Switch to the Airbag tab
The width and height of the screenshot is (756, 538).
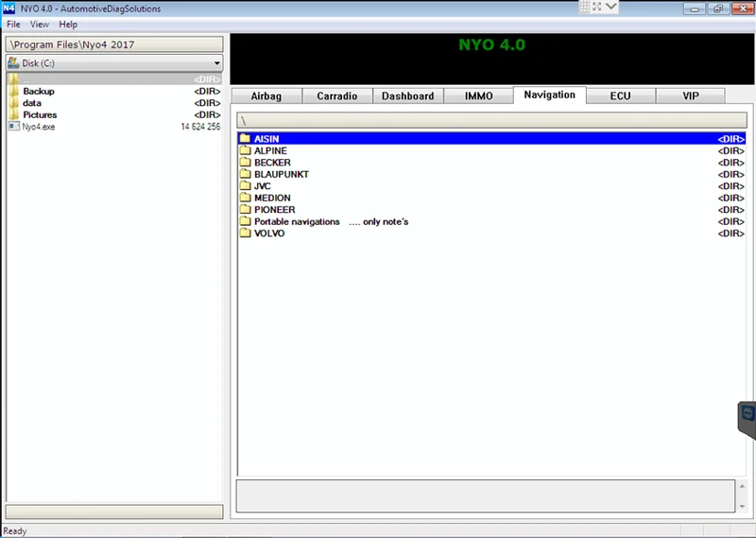[266, 96]
